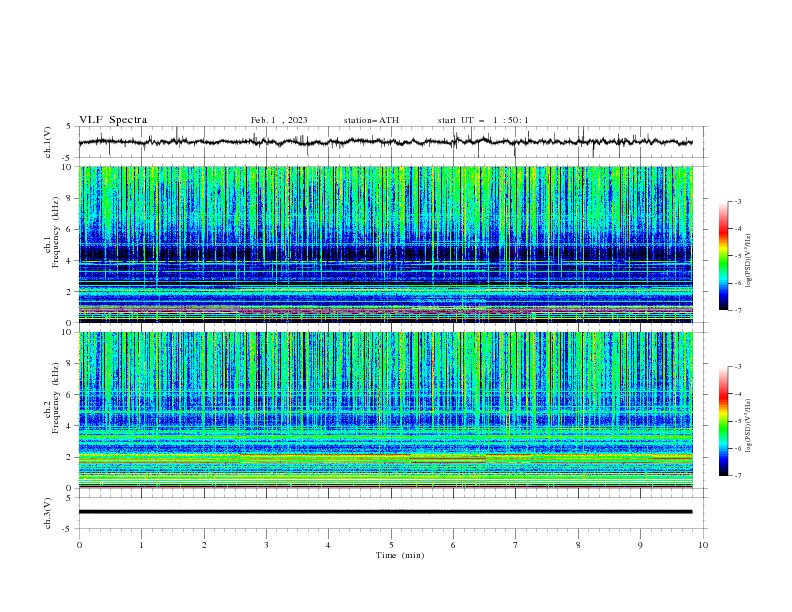
Task: Click the "VLF Spectra" title text
Action: pyautogui.click(x=113, y=120)
